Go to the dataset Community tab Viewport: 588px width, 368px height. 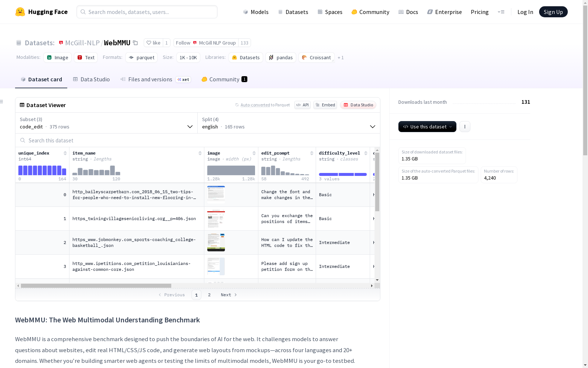224,79
